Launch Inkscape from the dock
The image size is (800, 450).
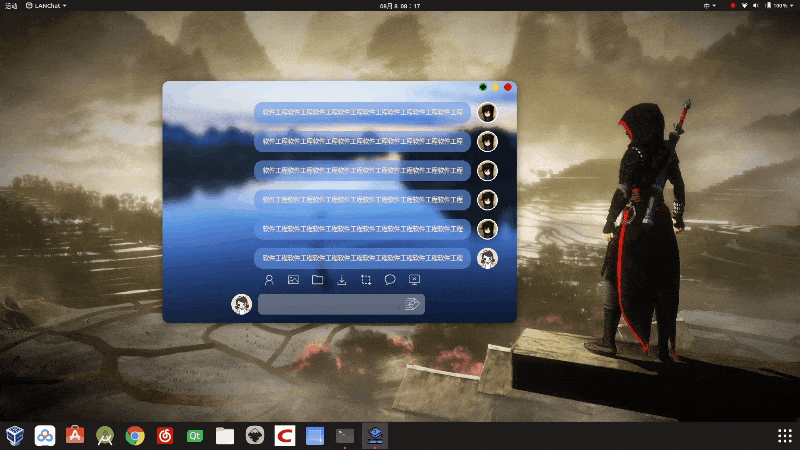point(255,436)
